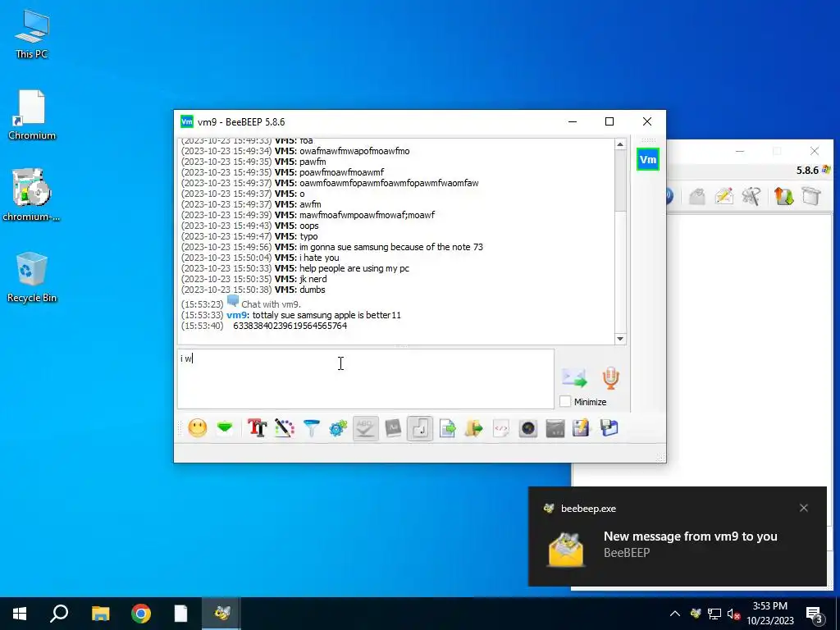Click the bee icon in system tray

[x=696, y=614]
